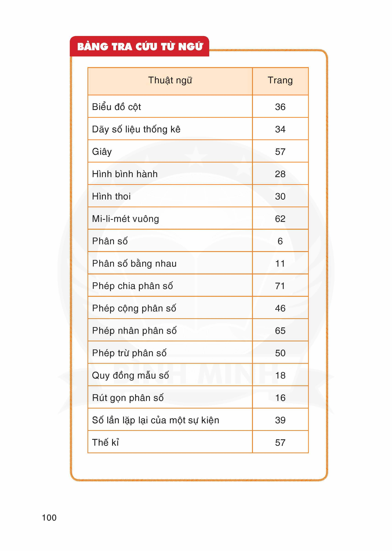Click the page number 100 footer
Screen dimensions: 392x551
point(49,517)
